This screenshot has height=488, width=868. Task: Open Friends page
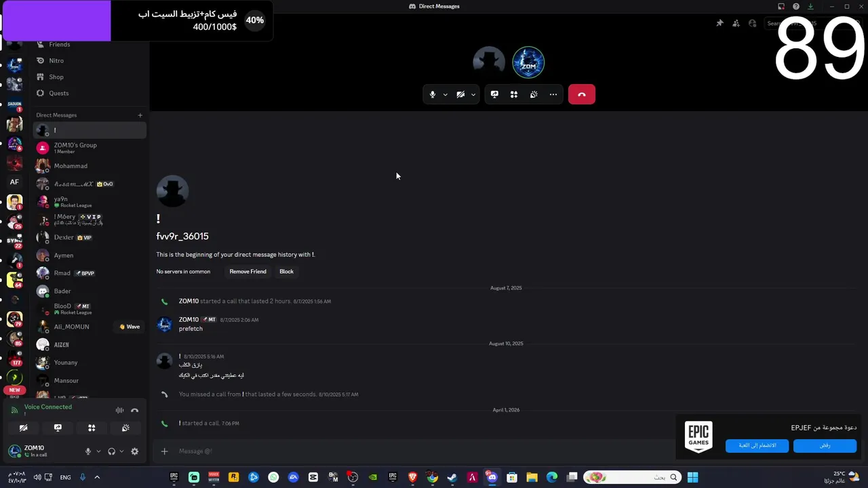click(x=90, y=44)
